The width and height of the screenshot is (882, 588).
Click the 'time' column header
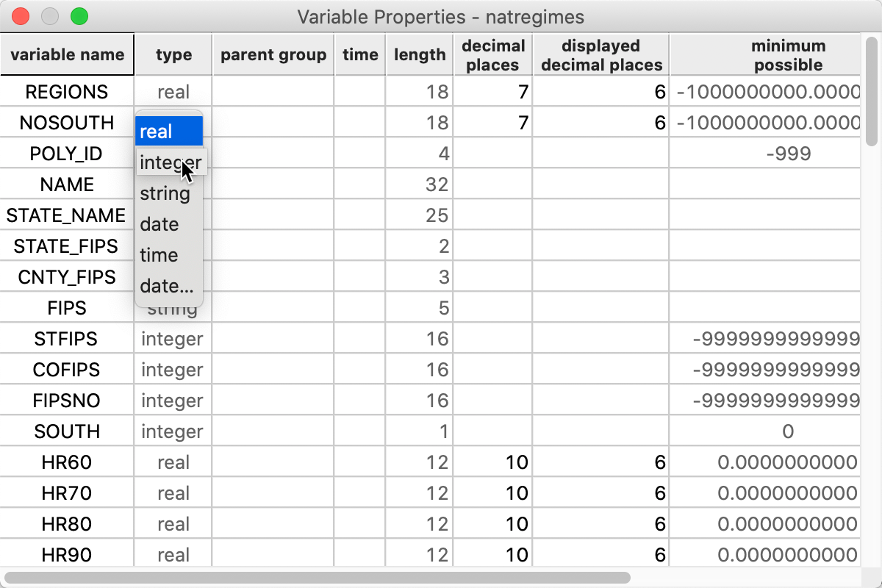click(360, 54)
